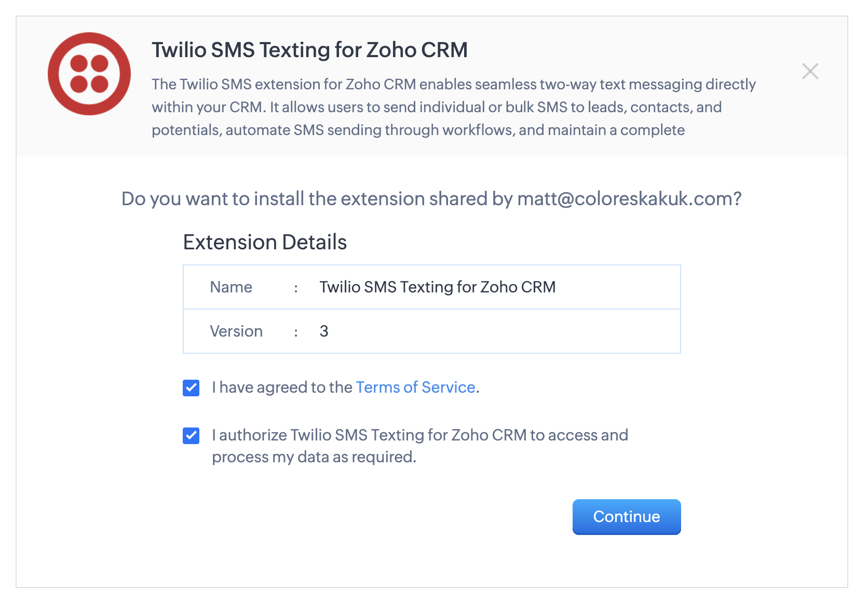Click the red Twilio logo icon
This screenshot has width=868, height=615.
pos(89,74)
